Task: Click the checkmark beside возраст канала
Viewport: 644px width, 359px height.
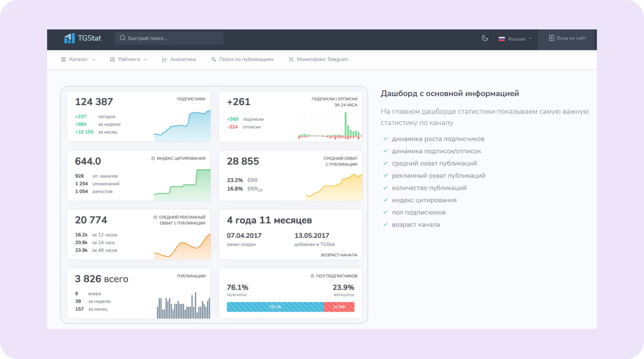Action: click(386, 225)
